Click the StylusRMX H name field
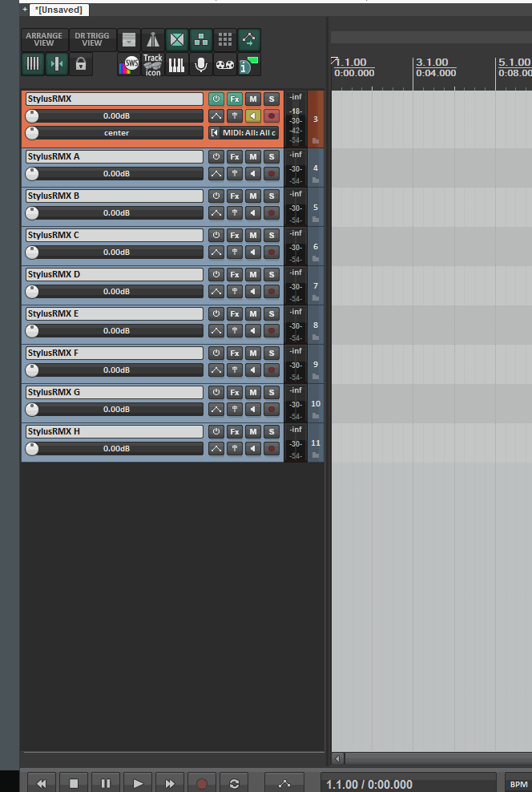The width and height of the screenshot is (532, 792). pyautogui.click(x=115, y=432)
